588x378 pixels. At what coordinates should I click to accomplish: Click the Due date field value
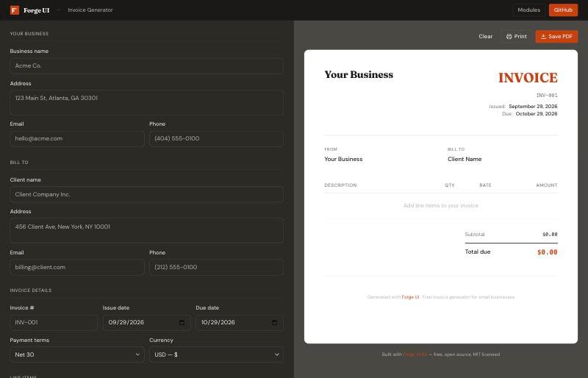(218, 322)
